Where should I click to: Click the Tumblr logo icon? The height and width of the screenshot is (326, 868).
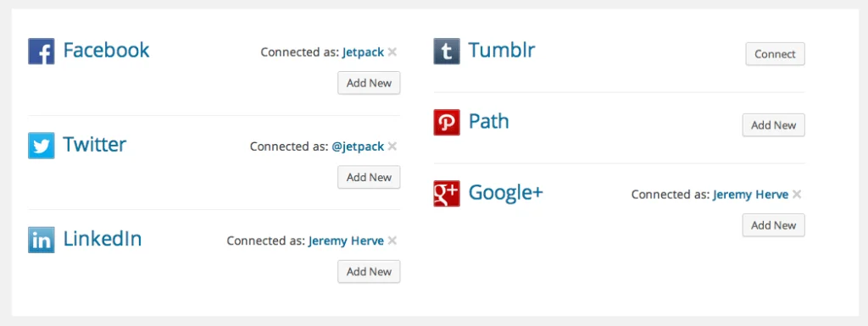pyautogui.click(x=447, y=52)
